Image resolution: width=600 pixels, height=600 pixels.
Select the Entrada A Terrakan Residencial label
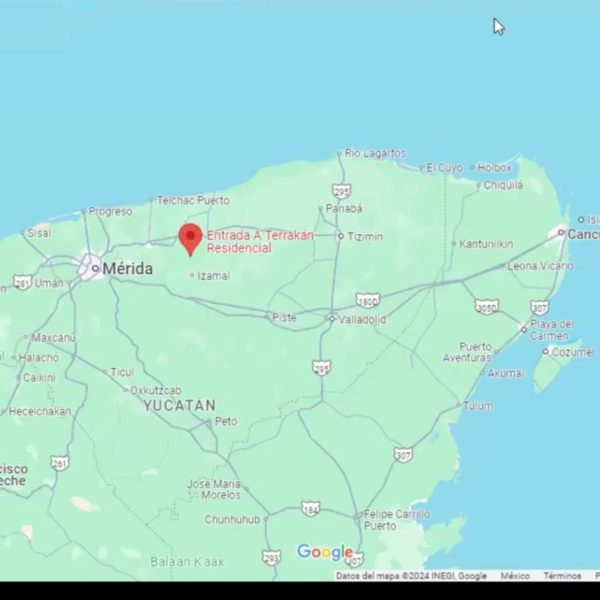coord(260,241)
